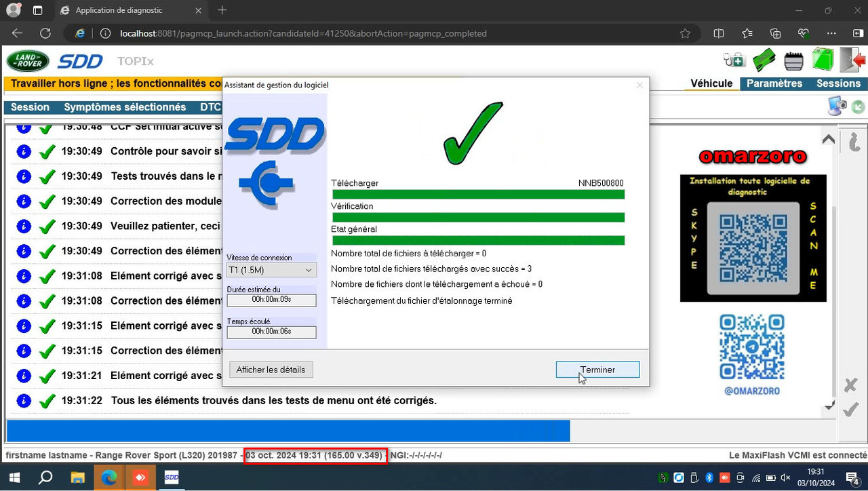
Task: Click the Etat général progress bar
Action: (478, 240)
